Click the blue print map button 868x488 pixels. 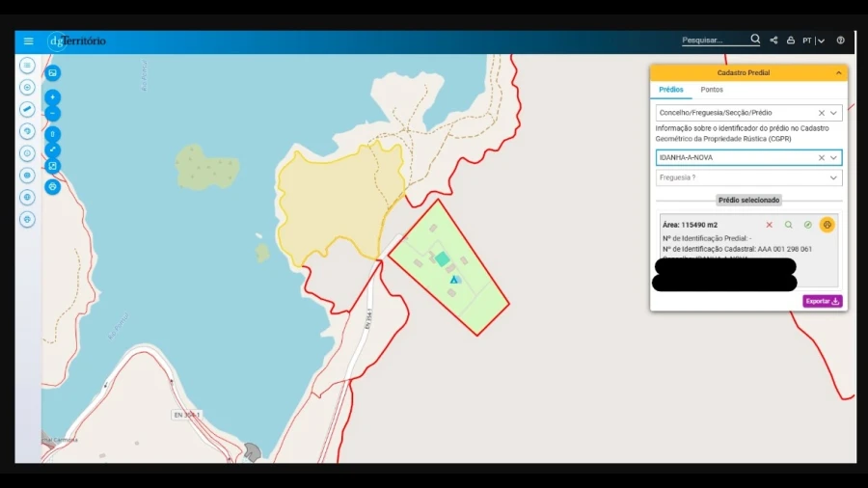tap(53, 186)
